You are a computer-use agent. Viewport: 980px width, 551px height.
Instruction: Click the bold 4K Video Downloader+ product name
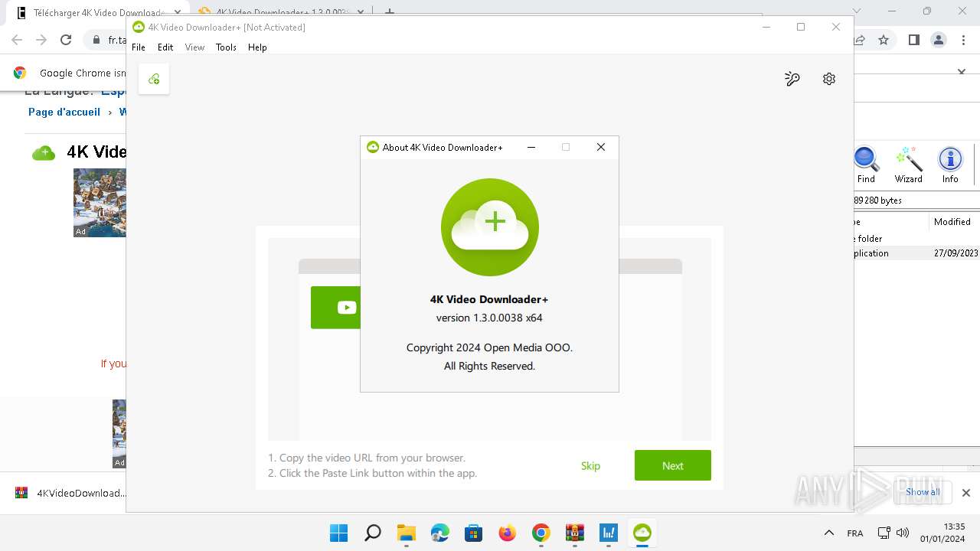(489, 299)
